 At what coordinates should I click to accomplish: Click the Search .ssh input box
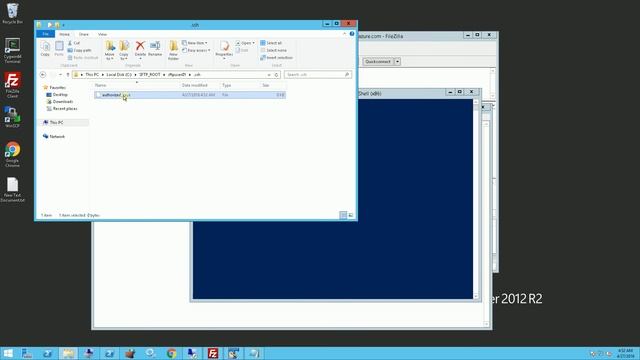(318, 75)
